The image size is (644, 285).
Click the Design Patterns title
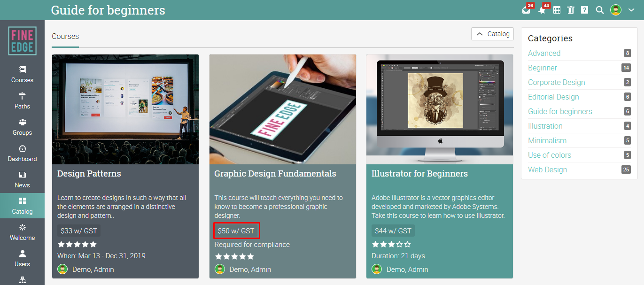(x=89, y=174)
